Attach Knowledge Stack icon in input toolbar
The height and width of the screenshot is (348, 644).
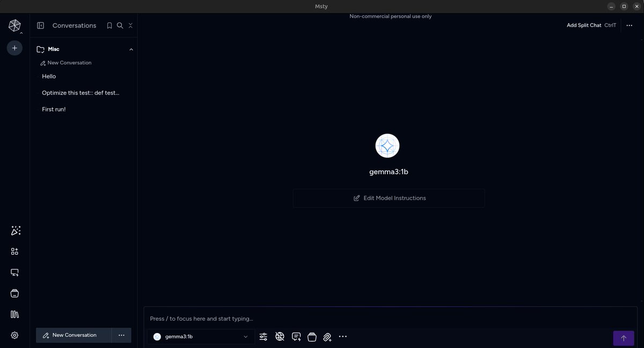(312, 337)
